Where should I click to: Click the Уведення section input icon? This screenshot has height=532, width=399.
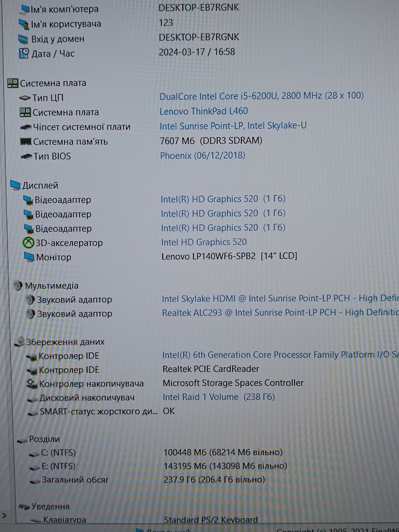coord(24,507)
